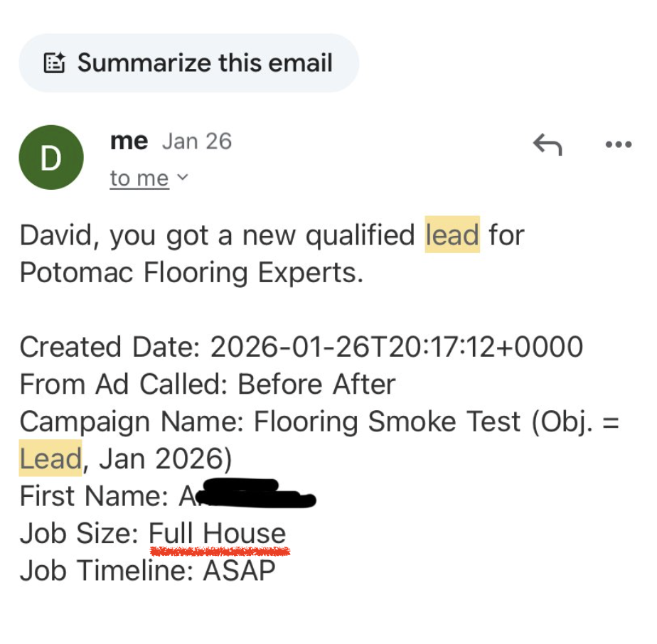Tap the Created Date timestamp text
The width and height of the screenshot is (657, 644).
[299, 346]
